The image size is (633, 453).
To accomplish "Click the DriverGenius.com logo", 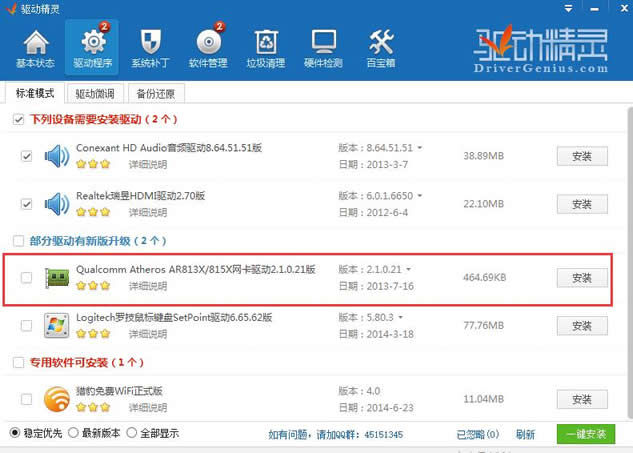I will (541, 50).
